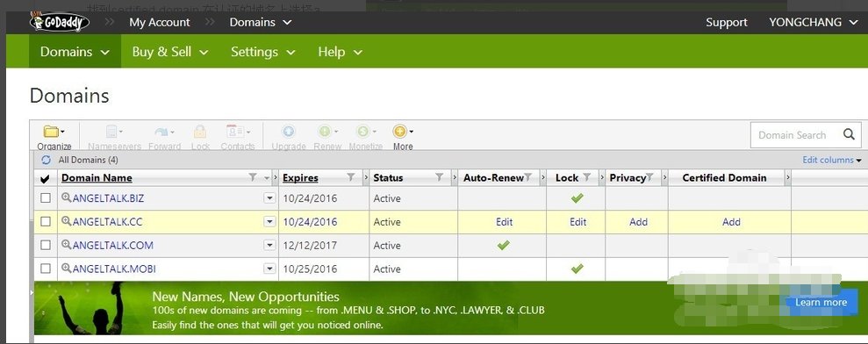Open the ANGELTALK.COM domain link
The height and width of the screenshot is (344, 868).
[113, 246]
